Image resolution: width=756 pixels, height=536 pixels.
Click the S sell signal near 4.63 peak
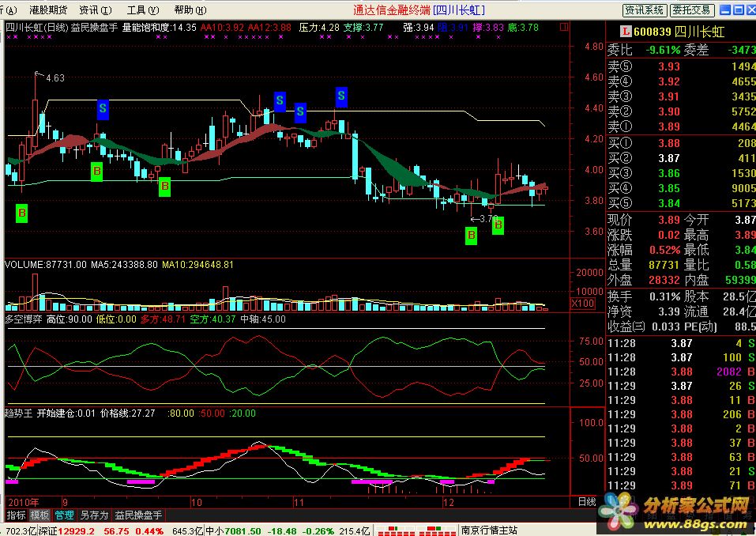[103, 110]
